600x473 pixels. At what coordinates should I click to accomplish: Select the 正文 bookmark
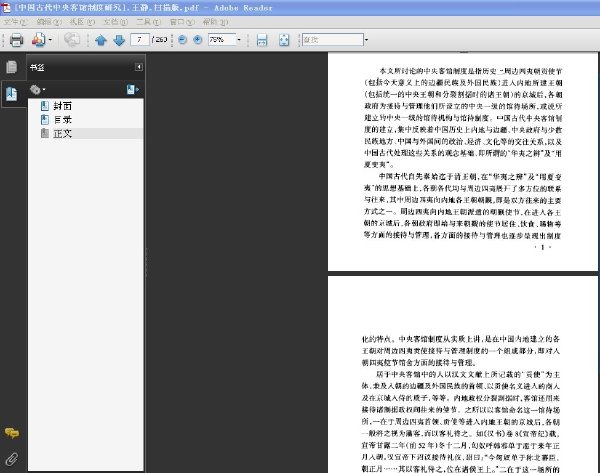[63, 134]
